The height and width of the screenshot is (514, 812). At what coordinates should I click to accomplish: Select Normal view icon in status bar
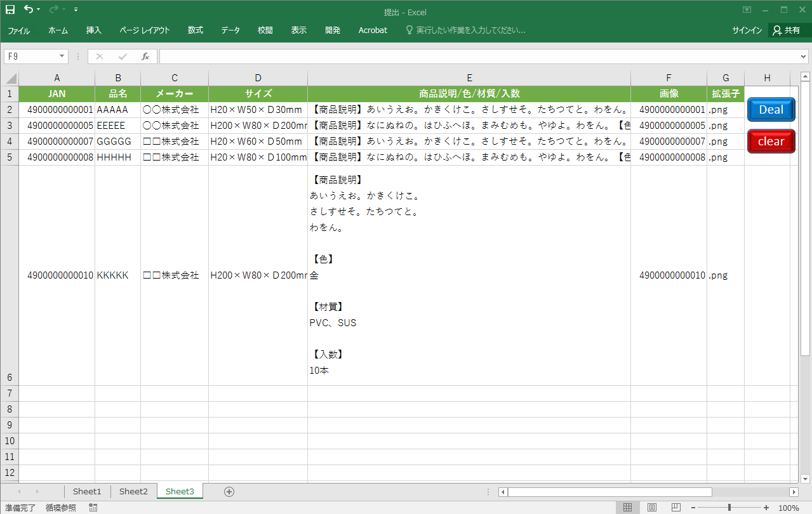click(x=627, y=507)
